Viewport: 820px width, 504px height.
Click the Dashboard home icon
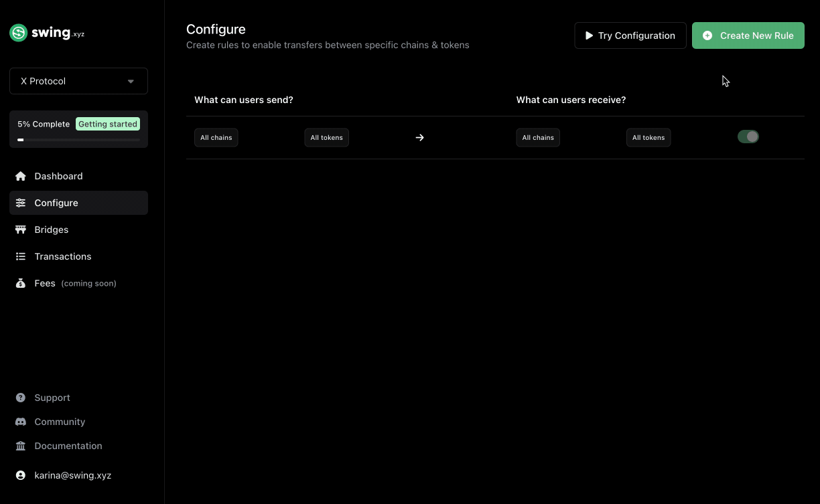21,176
